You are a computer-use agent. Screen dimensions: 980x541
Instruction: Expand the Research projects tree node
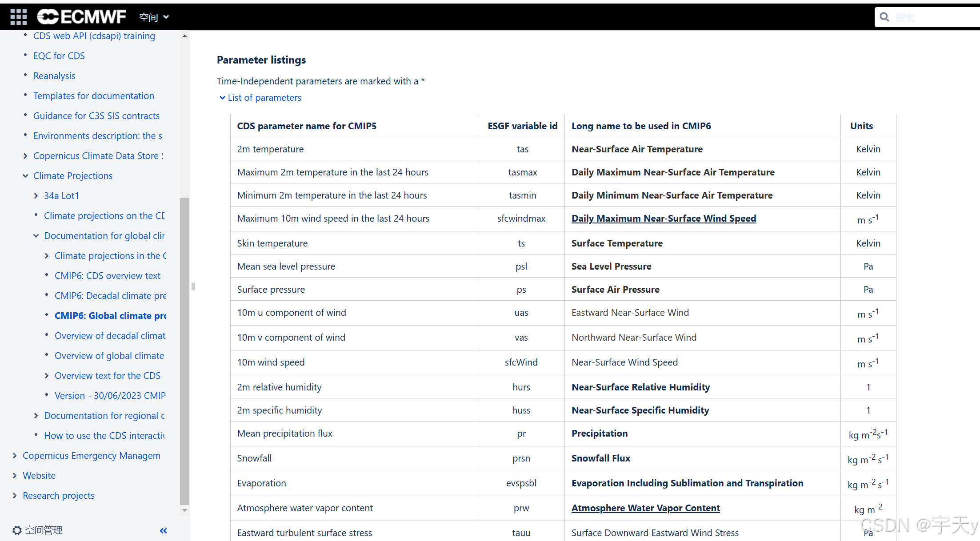coord(15,496)
